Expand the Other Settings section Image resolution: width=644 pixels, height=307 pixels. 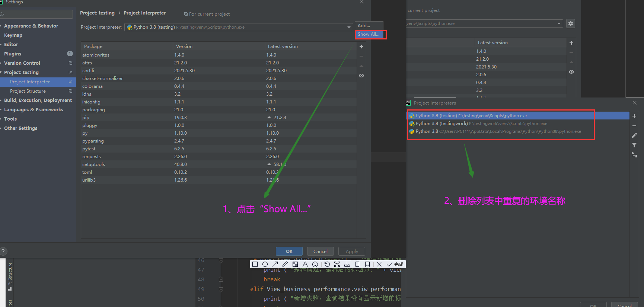[x=1, y=128]
